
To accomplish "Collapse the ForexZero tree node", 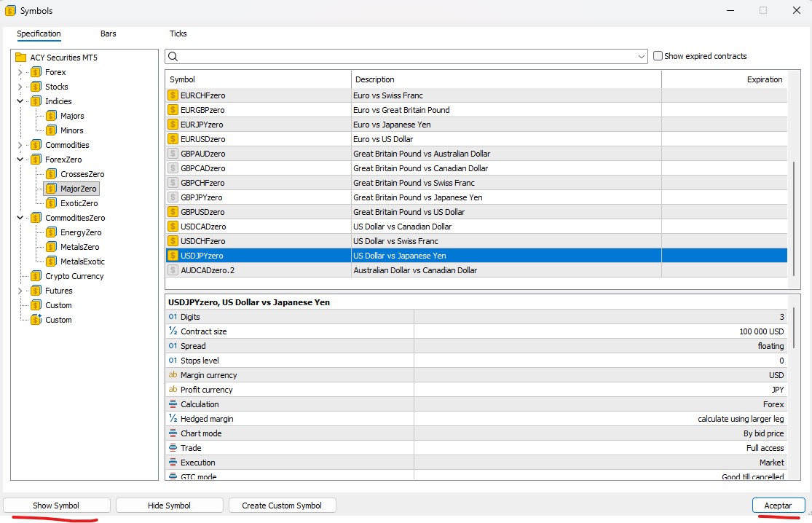I will tap(20, 160).
